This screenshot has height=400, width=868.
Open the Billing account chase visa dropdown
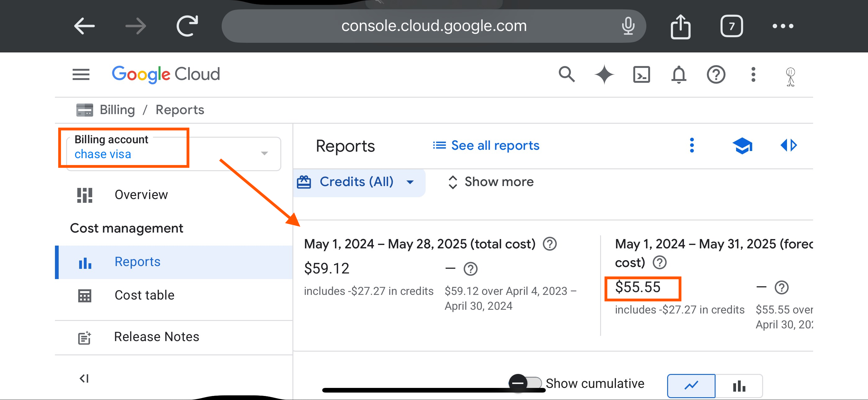[174, 153]
